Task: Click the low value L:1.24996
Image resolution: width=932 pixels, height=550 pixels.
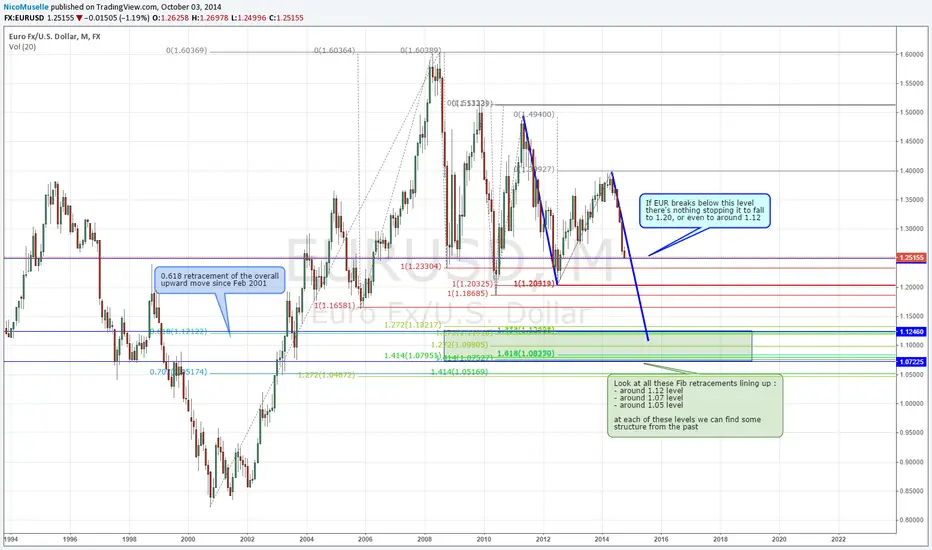Action: point(248,18)
